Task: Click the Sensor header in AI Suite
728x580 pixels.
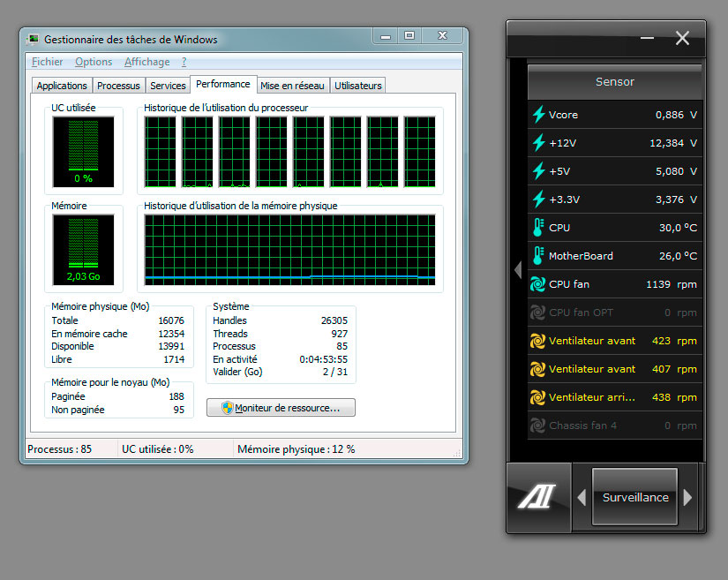Action: tap(615, 82)
